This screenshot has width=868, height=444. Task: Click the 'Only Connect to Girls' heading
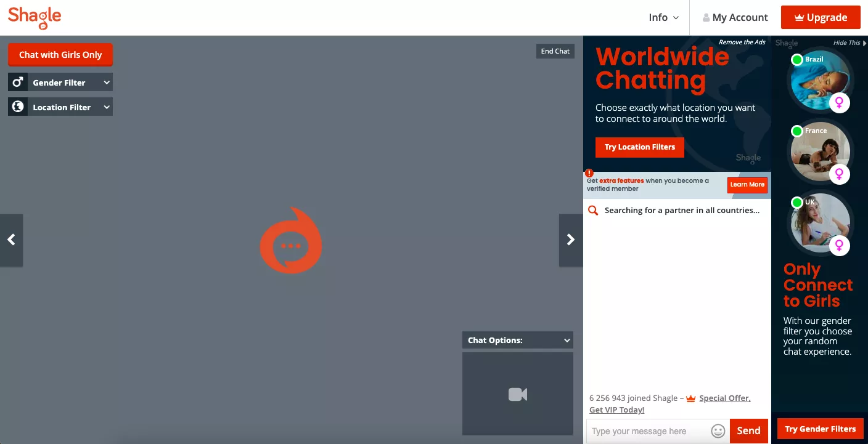(818, 285)
